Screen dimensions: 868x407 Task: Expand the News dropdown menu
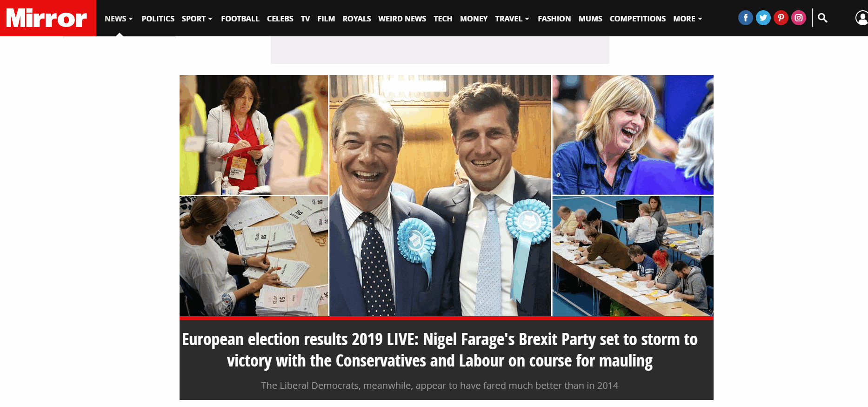[119, 19]
